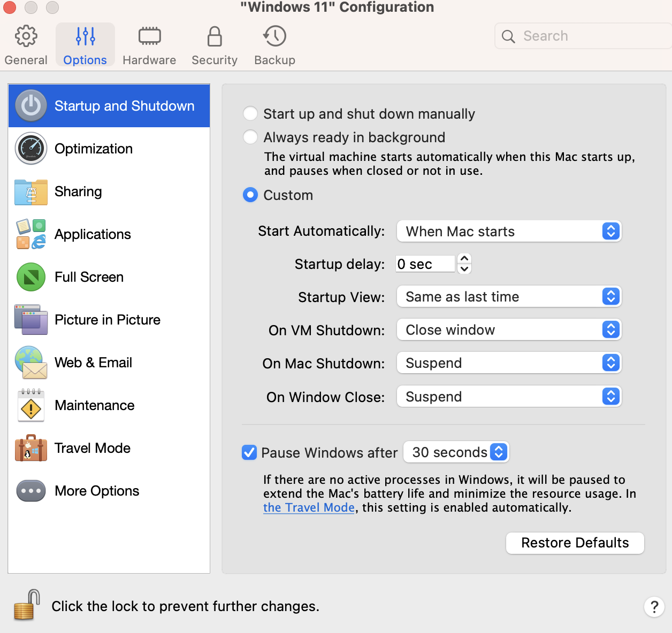Select Always ready in background

250,137
